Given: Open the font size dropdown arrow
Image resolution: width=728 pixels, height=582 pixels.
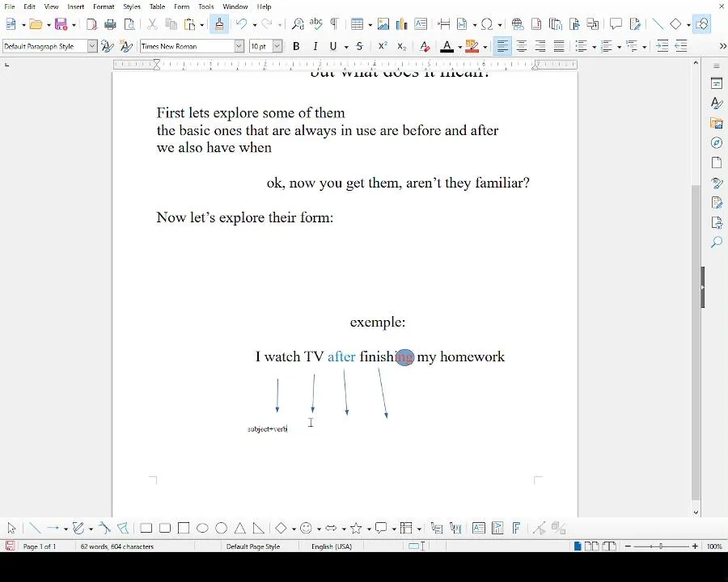Looking at the screenshot, I should pos(277,46).
